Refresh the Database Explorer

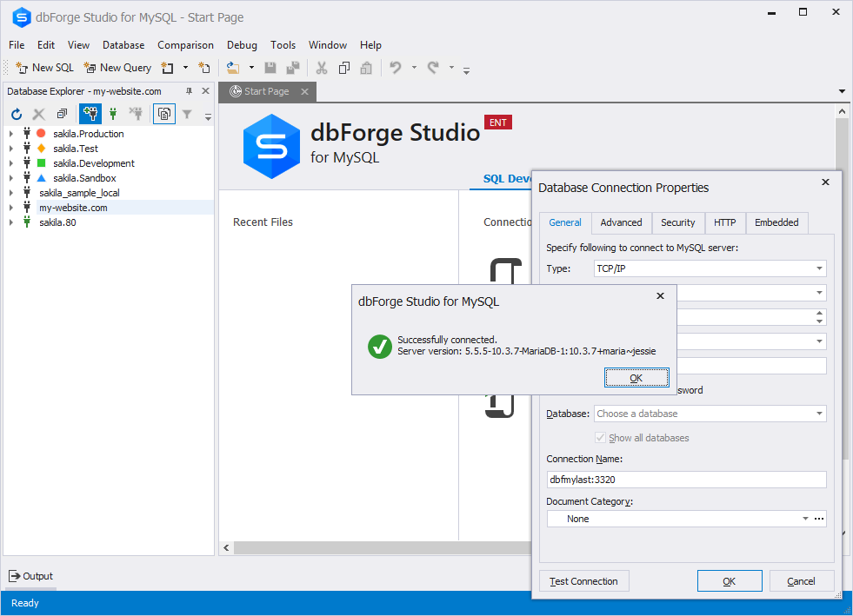click(x=17, y=114)
